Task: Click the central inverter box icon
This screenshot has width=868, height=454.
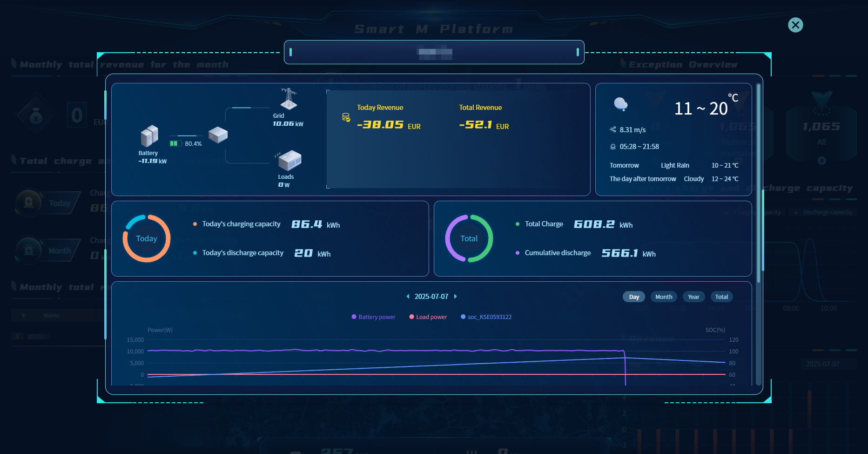Action: pyautogui.click(x=218, y=135)
